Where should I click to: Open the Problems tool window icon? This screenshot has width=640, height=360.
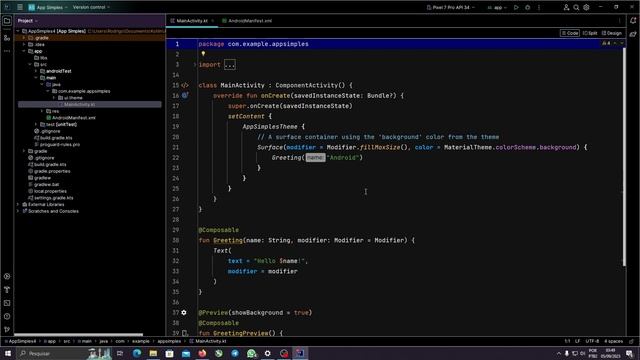pos(7,316)
